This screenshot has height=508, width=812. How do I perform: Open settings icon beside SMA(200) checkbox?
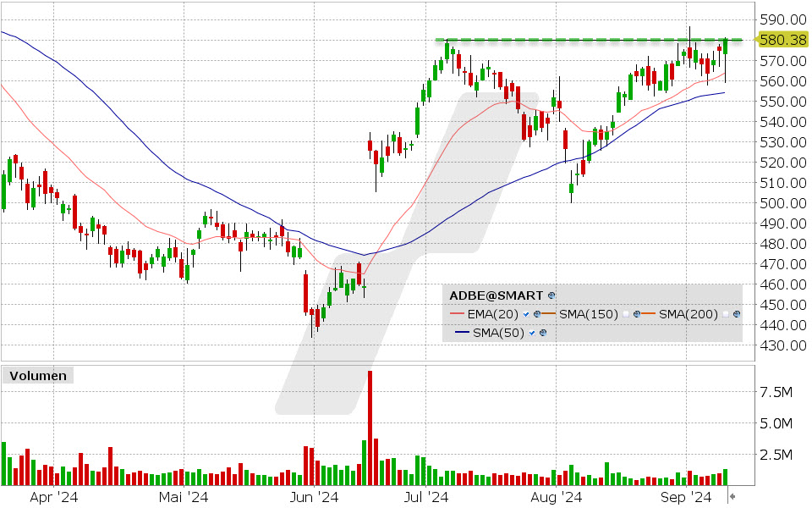737,314
